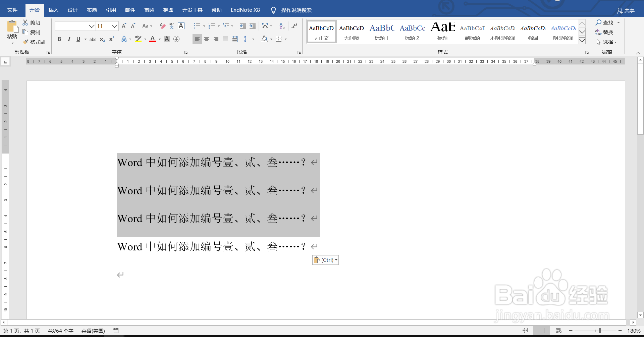This screenshot has width=644, height=337.
Task: Click the shading paint bucket icon
Action: (264, 39)
